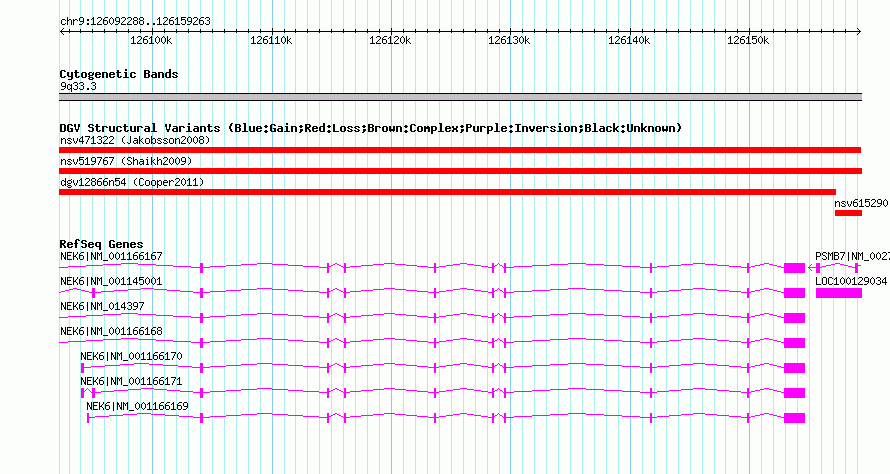This screenshot has height=474, width=890.
Task: Click the 126130k ruler tick label
Action: tap(510, 41)
